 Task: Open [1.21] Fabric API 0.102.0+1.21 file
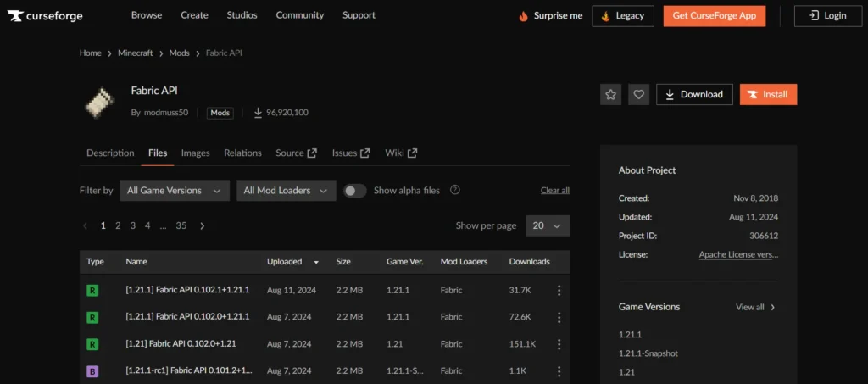coord(181,343)
